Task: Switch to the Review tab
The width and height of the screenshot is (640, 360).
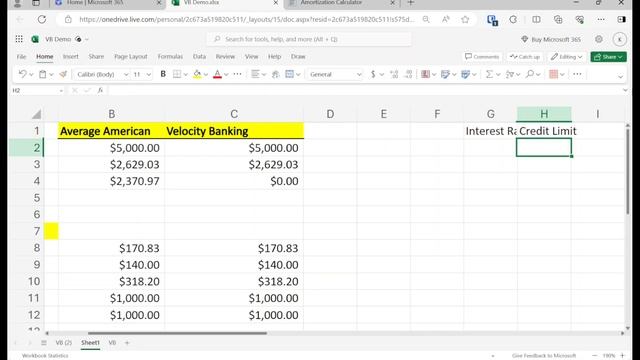Action: coord(225,57)
